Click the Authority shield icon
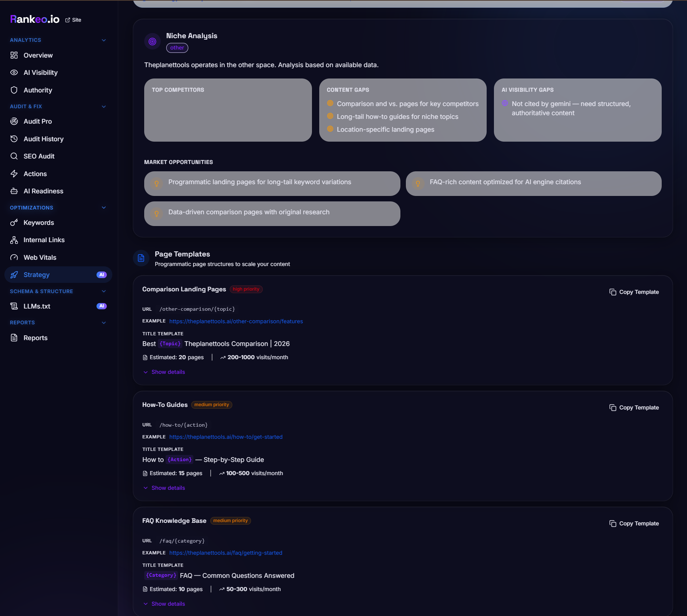Viewport: 687px width, 616px height. coord(14,90)
